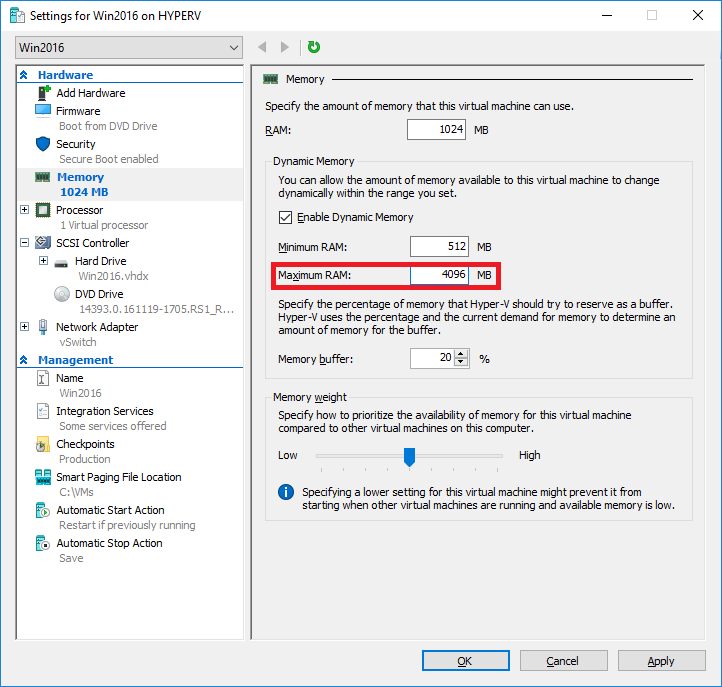Expand the Network Adapter tree node

pyautogui.click(x=25, y=327)
